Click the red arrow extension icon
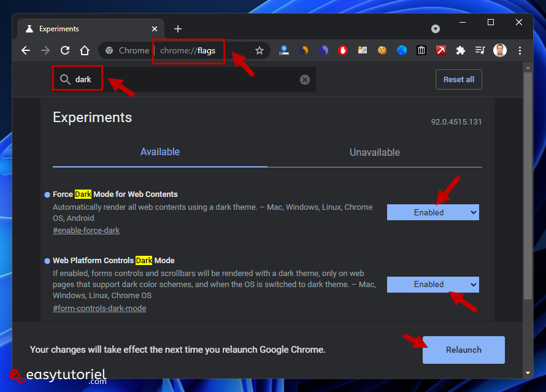This screenshot has width=546, height=392. (x=441, y=50)
